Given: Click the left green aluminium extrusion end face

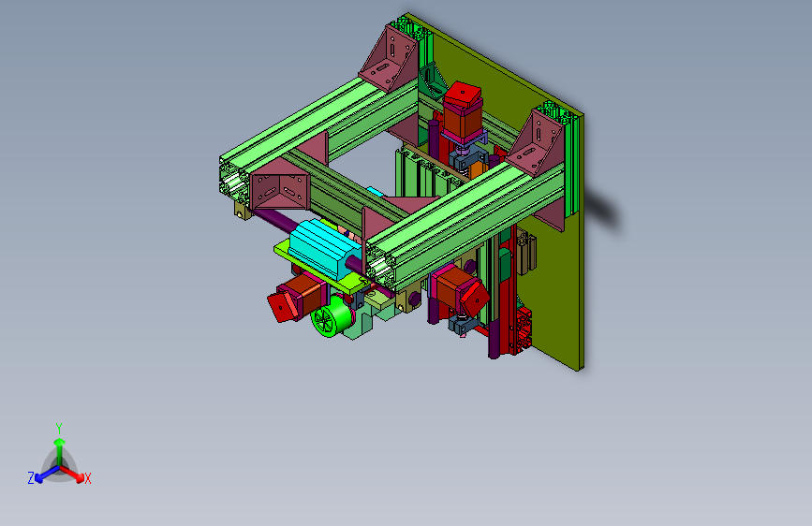Looking at the screenshot, I should tap(234, 180).
